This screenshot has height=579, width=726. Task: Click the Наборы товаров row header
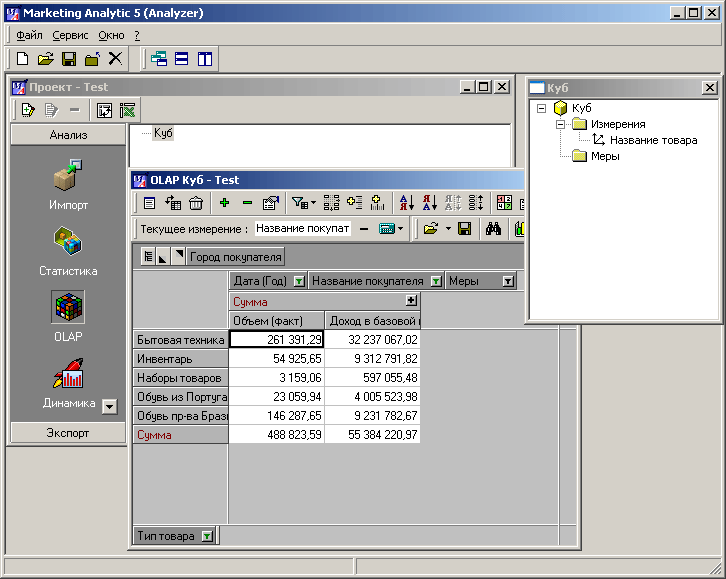click(x=181, y=378)
